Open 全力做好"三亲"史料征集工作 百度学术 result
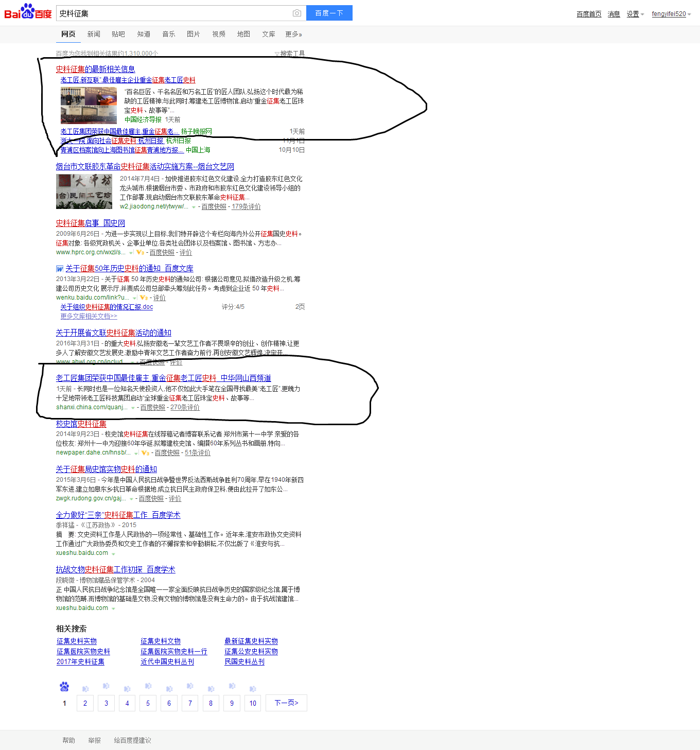Viewport: 700px width, 750px height. coord(118,515)
